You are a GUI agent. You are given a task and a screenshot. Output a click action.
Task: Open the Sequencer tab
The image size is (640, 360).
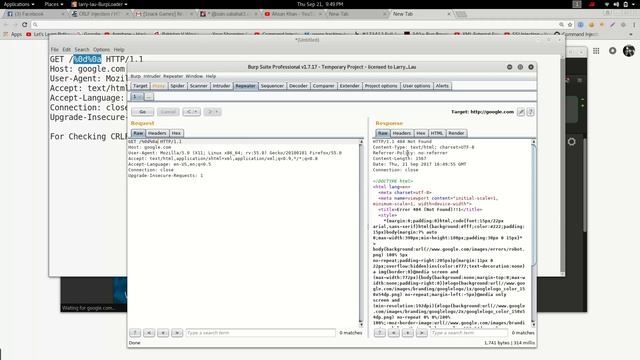272,86
